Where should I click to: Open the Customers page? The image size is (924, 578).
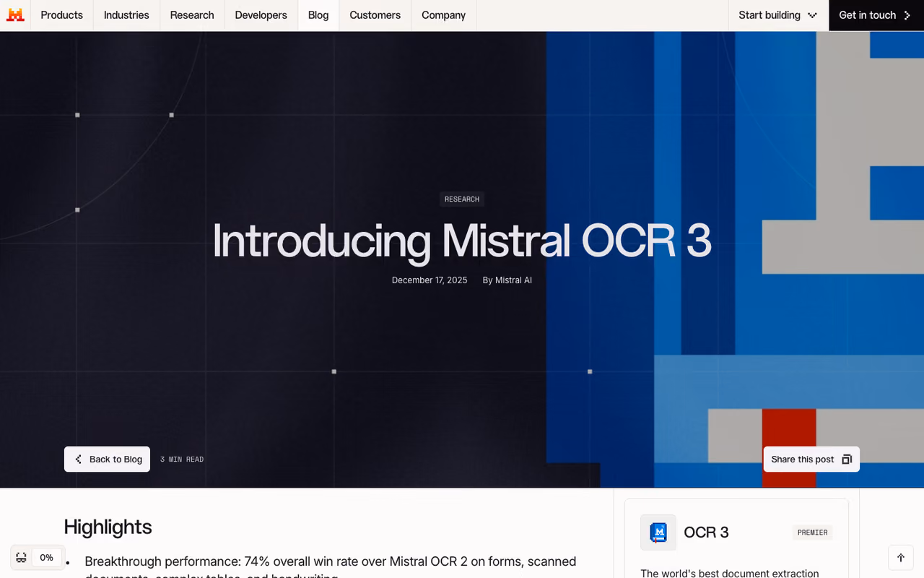click(x=375, y=15)
